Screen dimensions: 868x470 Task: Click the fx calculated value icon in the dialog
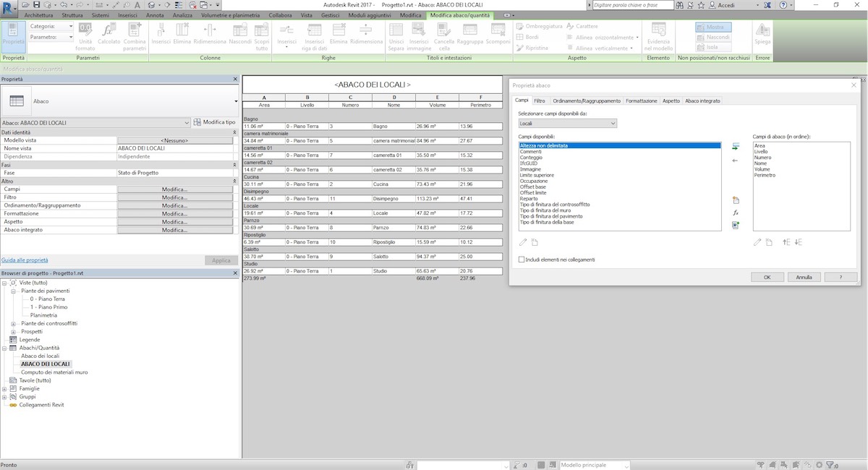pos(735,213)
